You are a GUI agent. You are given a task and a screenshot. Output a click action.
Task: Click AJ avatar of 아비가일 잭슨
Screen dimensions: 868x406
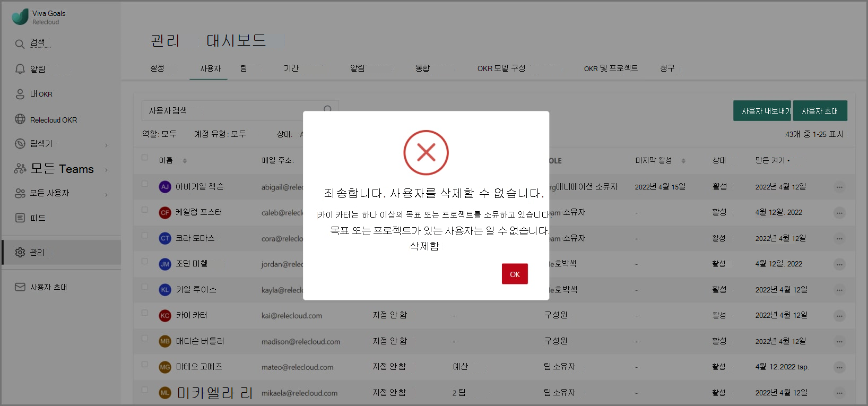pos(165,187)
